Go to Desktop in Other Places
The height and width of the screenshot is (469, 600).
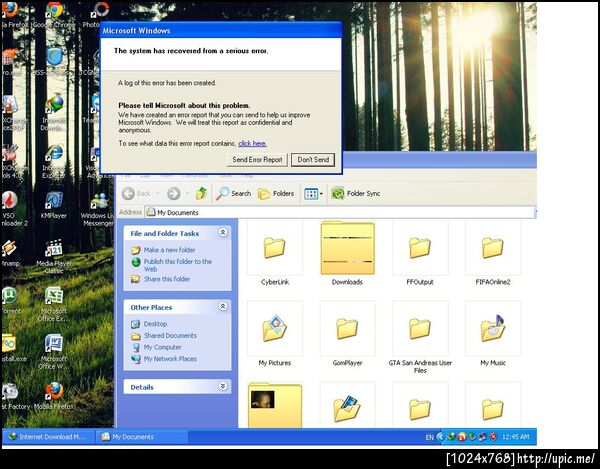[x=155, y=324]
